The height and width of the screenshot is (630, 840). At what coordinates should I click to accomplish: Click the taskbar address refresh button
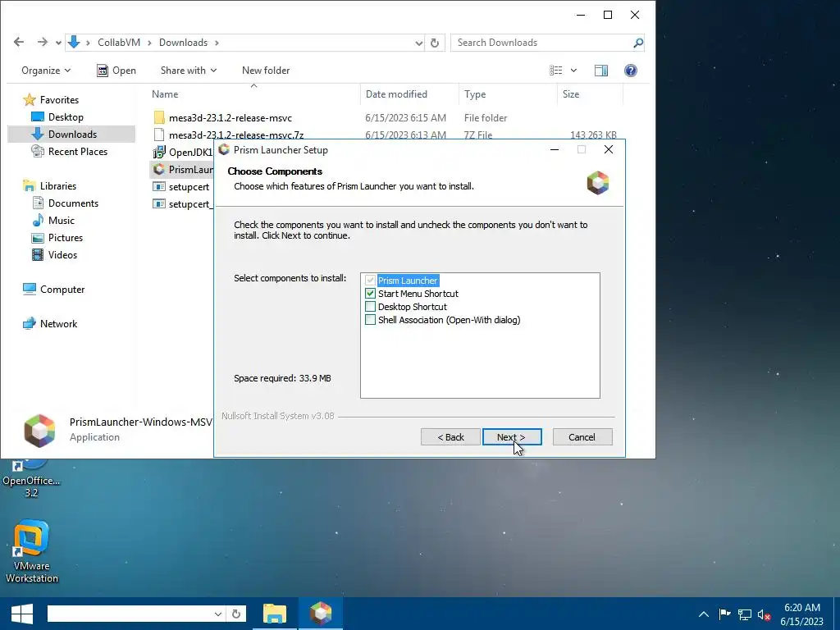click(x=236, y=614)
